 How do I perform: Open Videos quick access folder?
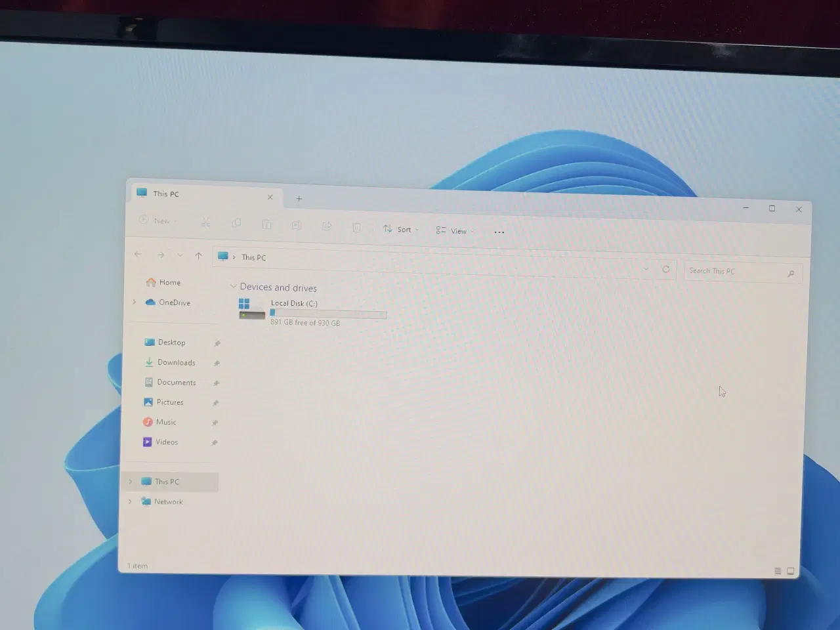point(160,442)
